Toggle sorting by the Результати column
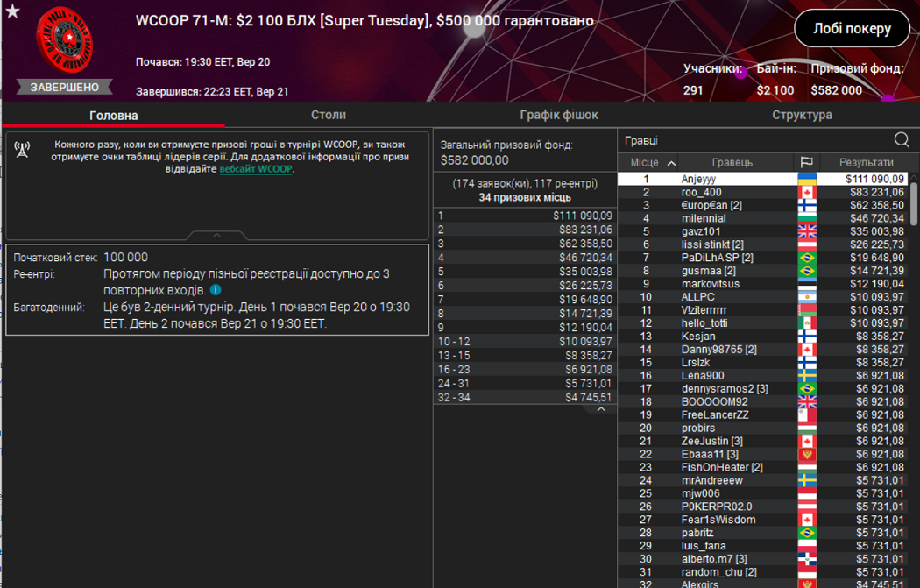Image resolution: width=920 pixels, height=588 pixels. pyautogui.click(x=867, y=162)
